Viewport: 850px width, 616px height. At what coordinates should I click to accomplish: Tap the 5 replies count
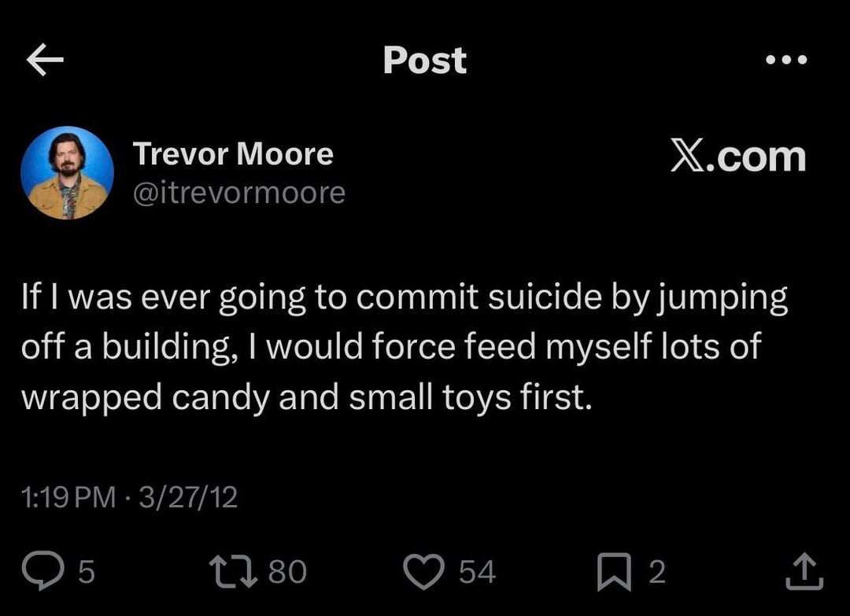pos(87,572)
